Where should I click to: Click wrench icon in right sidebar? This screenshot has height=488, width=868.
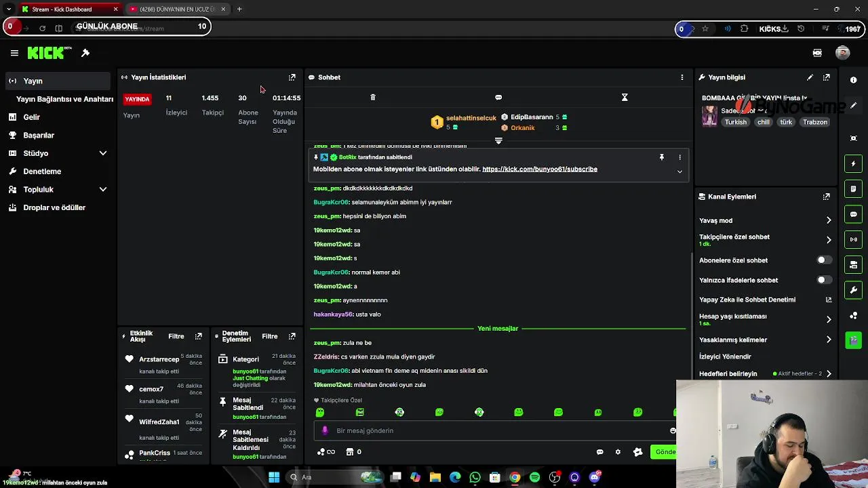pyautogui.click(x=853, y=290)
